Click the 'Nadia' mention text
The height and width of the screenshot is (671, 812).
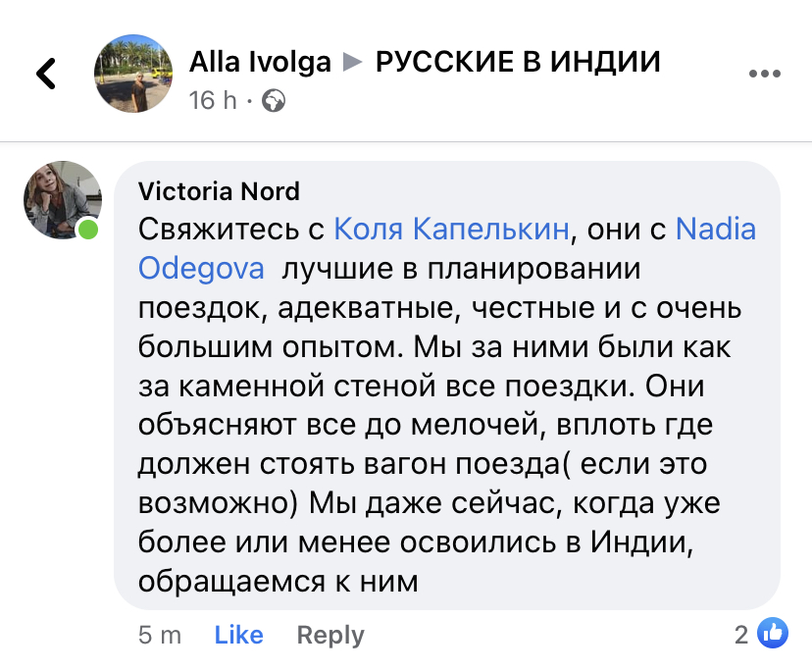click(716, 230)
